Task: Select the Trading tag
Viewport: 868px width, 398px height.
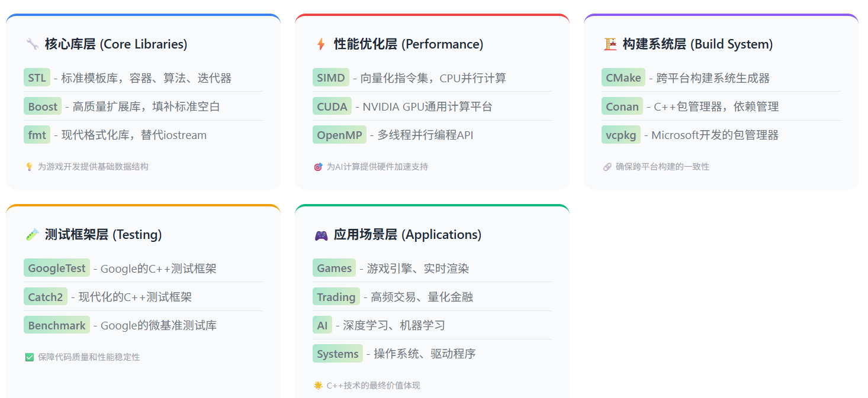Action: 336,297
